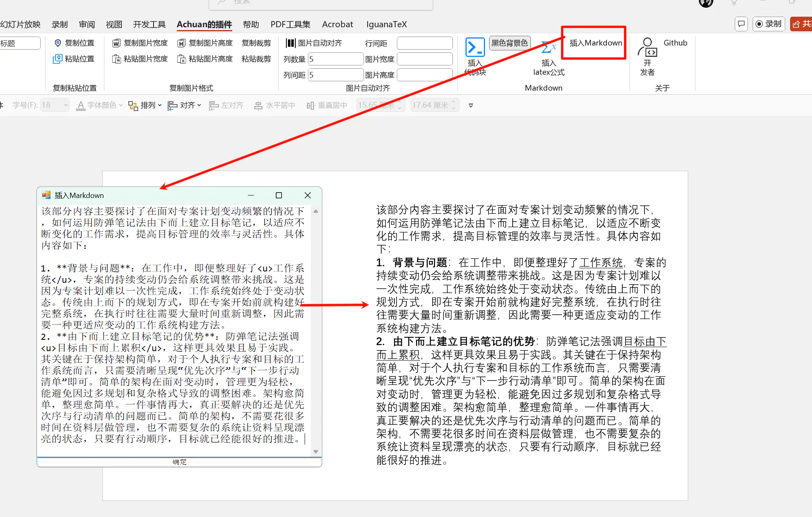
Task: Open the PDF工具集 tab
Action: tap(290, 24)
